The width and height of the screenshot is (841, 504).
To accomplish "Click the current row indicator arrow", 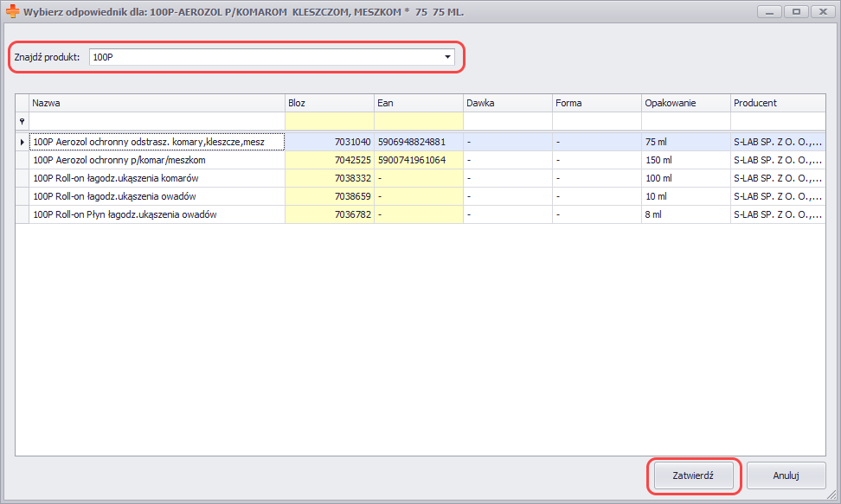I will click(x=22, y=142).
